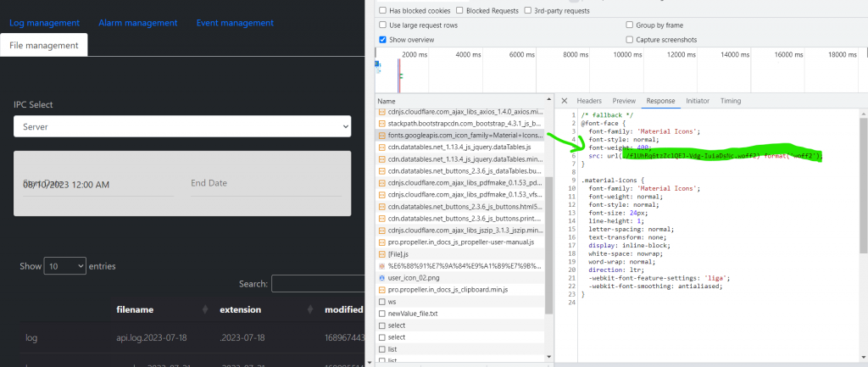
Task: Click the 2000 ms overview timeline mark
Action: [x=415, y=55]
